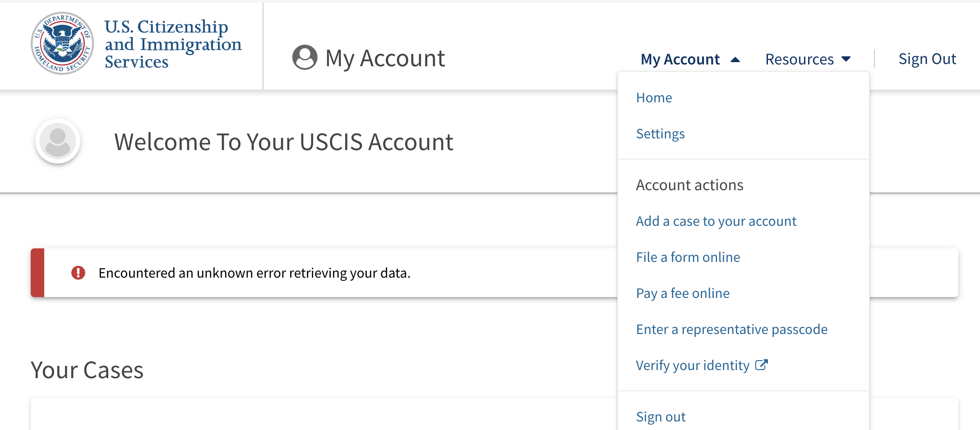Click Verify your identity link
980x430 pixels.
tap(693, 365)
